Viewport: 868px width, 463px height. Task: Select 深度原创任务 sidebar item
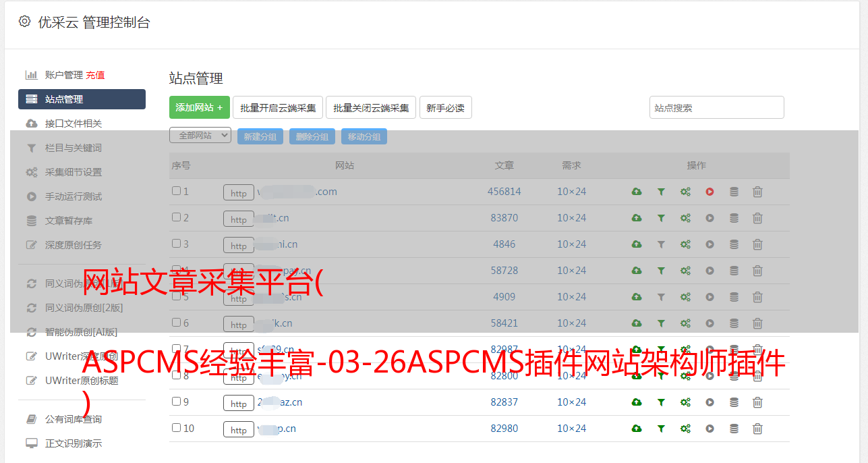[x=74, y=245]
